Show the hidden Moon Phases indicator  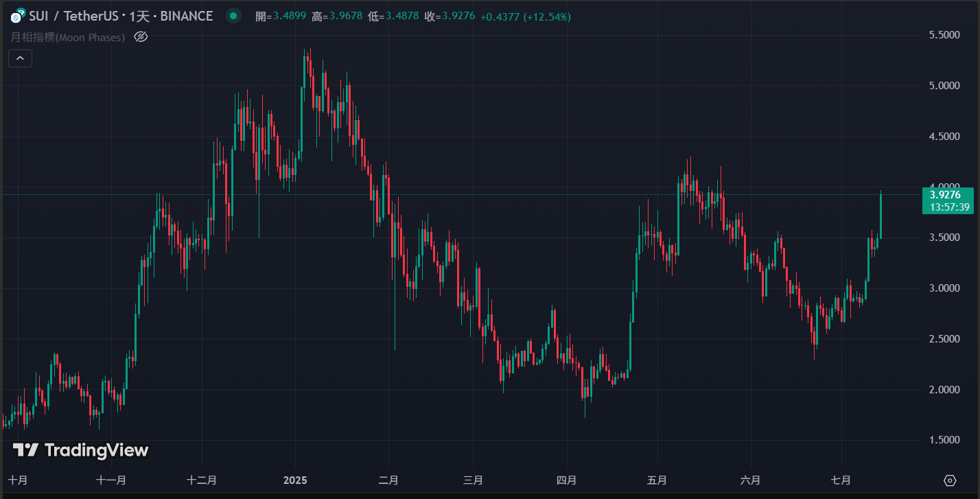tap(141, 37)
